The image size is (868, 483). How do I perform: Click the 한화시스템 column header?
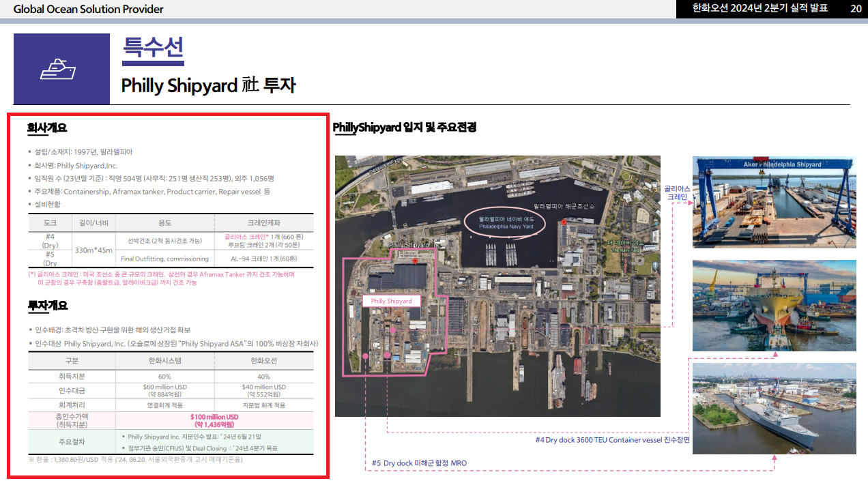point(164,360)
